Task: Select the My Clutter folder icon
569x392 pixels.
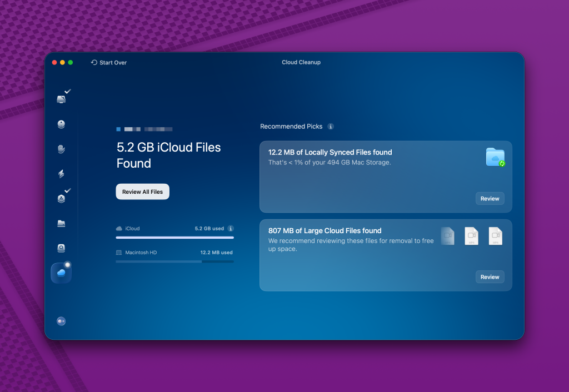Action: pyautogui.click(x=61, y=223)
